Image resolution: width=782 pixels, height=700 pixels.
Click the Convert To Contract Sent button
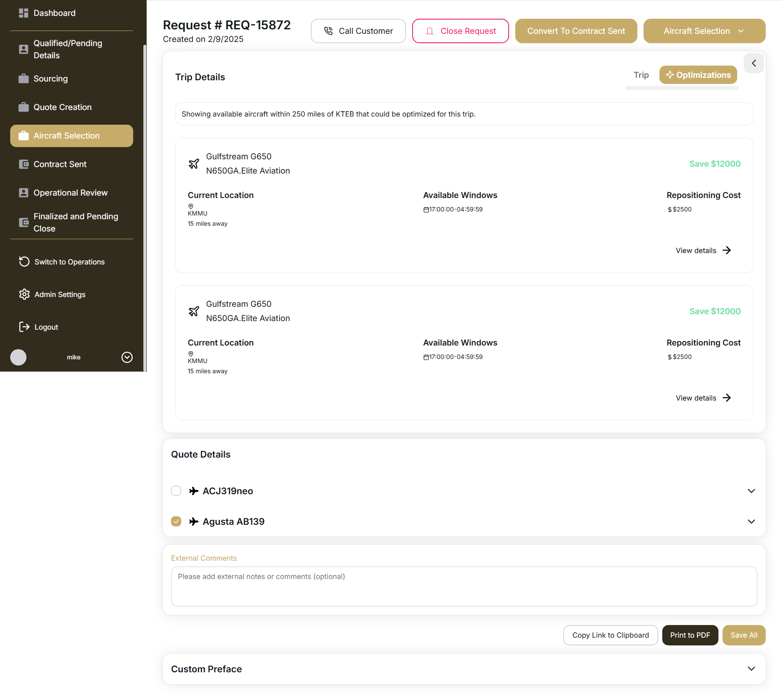tap(576, 31)
